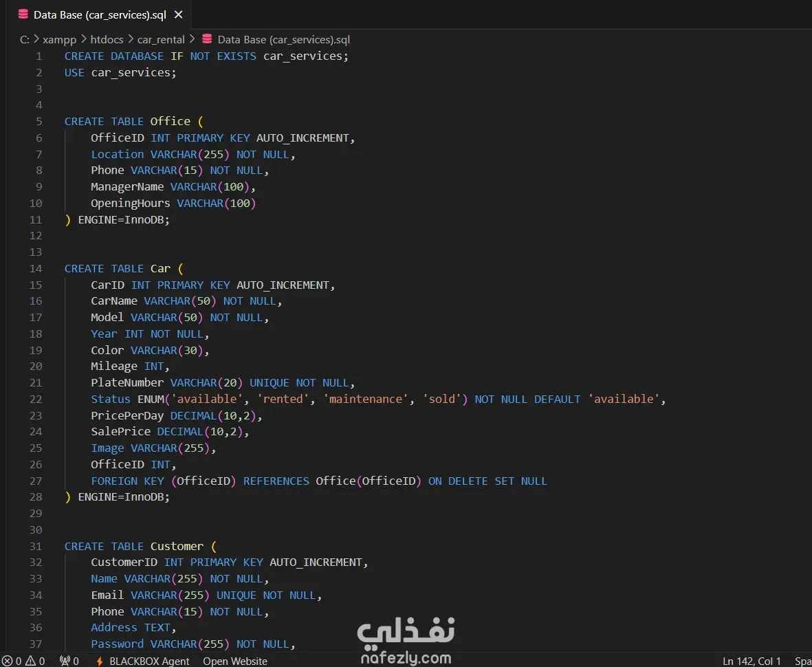Open the forwarded ports indicator showing 0

click(x=69, y=661)
